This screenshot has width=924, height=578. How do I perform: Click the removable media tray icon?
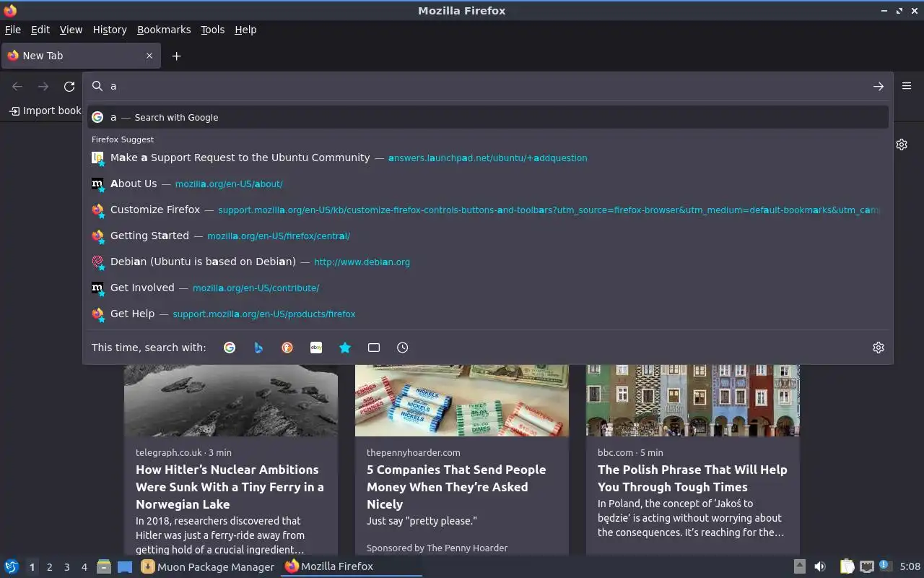pyautogui.click(x=799, y=566)
